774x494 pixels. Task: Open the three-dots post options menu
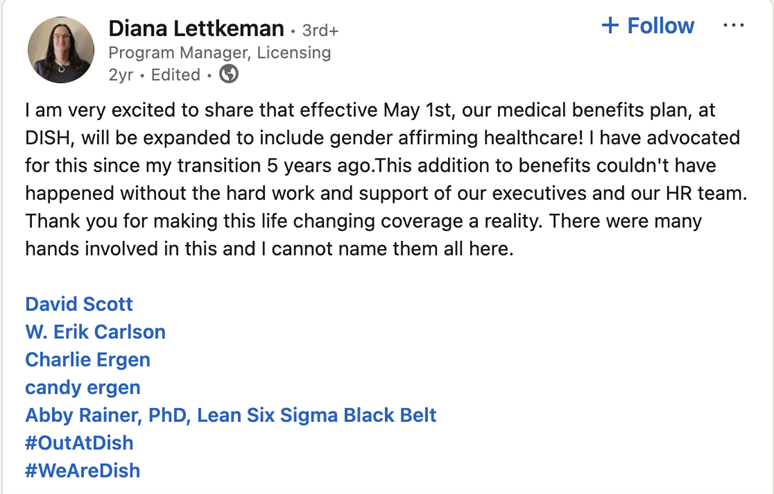tap(733, 26)
